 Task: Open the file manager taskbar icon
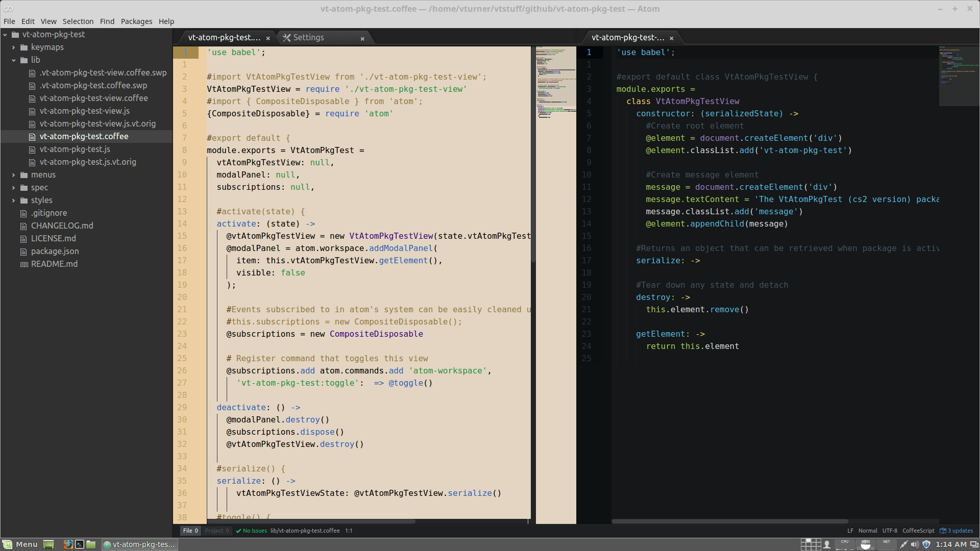coord(91,544)
